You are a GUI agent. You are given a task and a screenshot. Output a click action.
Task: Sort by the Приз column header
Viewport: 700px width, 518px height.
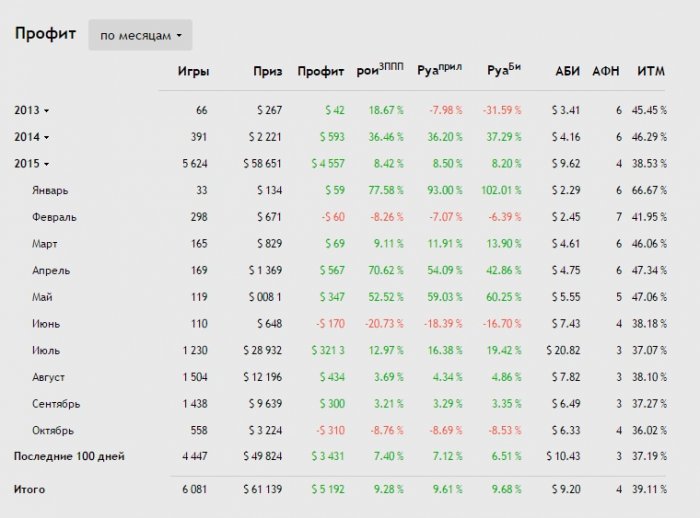click(268, 71)
